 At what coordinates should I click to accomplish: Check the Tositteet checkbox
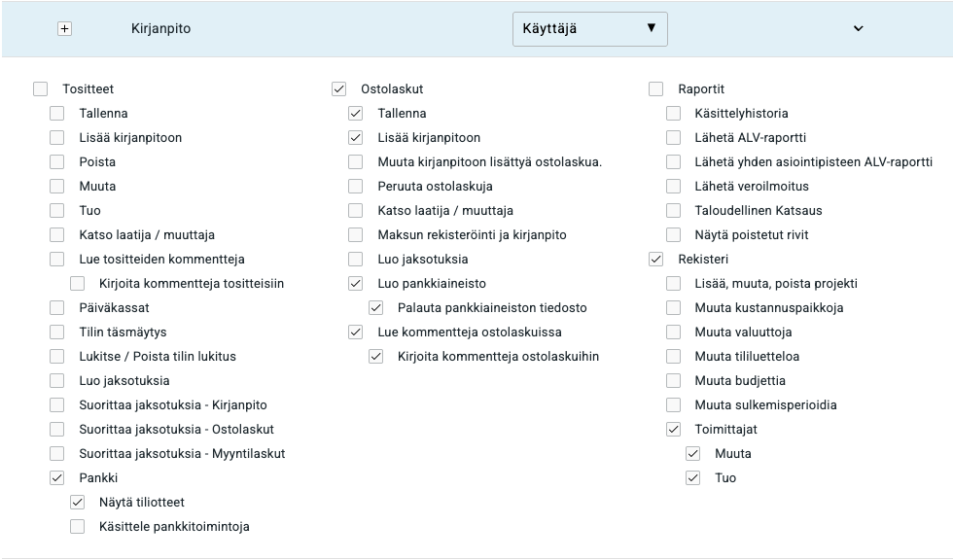41,89
